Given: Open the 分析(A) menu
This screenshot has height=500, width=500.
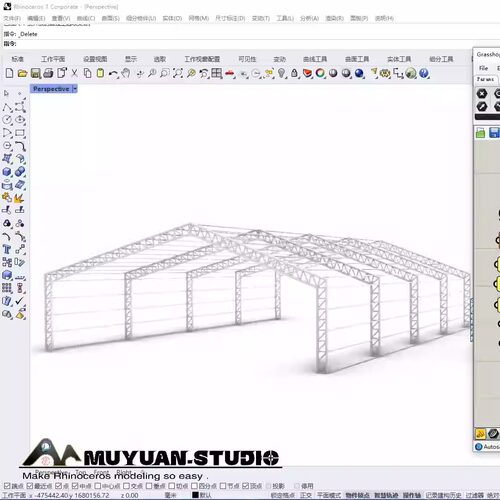Looking at the screenshot, I should [x=309, y=18].
